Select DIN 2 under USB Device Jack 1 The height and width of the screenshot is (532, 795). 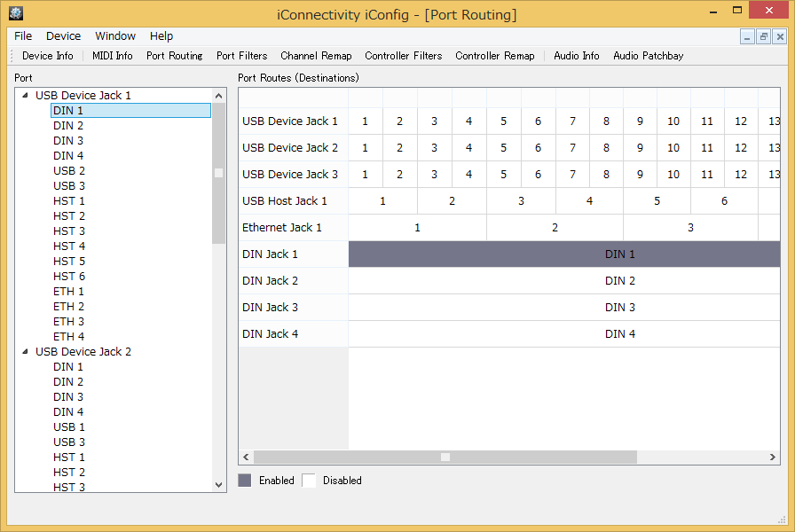pyautogui.click(x=68, y=126)
